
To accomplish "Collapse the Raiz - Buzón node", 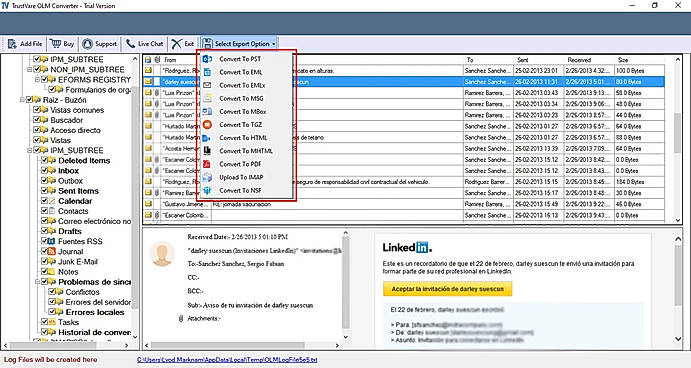I will (22, 100).
